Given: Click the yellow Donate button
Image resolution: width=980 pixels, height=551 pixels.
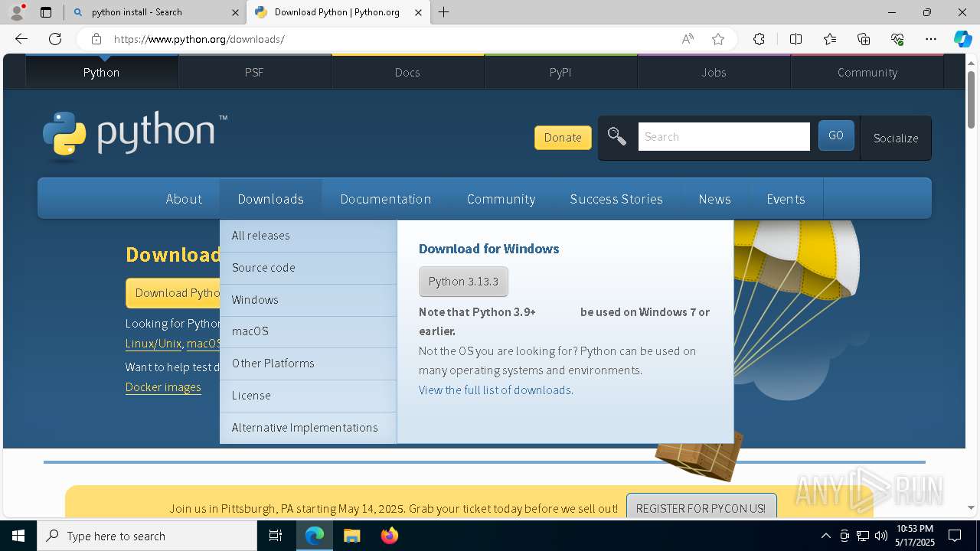Looking at the screenshot, I should [x=563, y=138].
